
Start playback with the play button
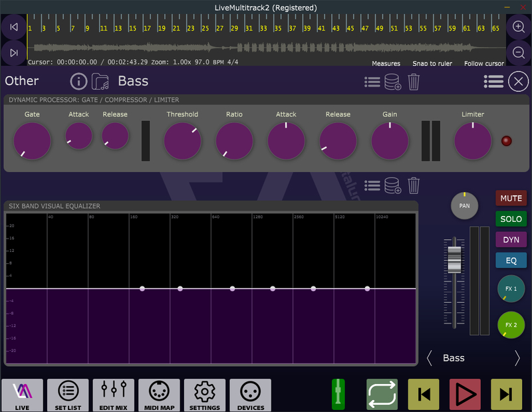[465, 394]
